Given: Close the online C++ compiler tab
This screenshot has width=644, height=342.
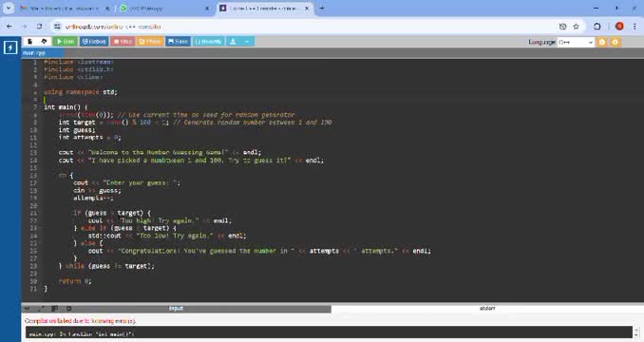Looking at the screenshot, I should [307, 9].
